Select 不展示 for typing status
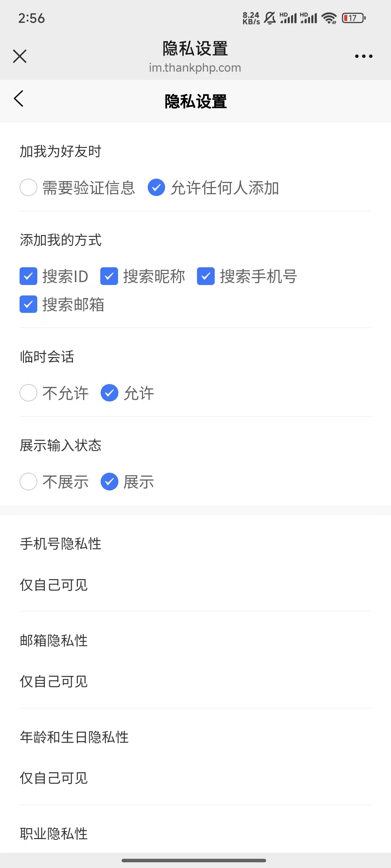Viewport: 391px width, 868px height. coord(29,482)
